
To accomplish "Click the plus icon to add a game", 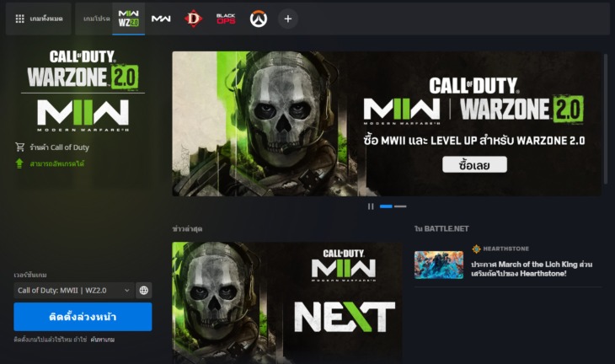I will 288,19.
